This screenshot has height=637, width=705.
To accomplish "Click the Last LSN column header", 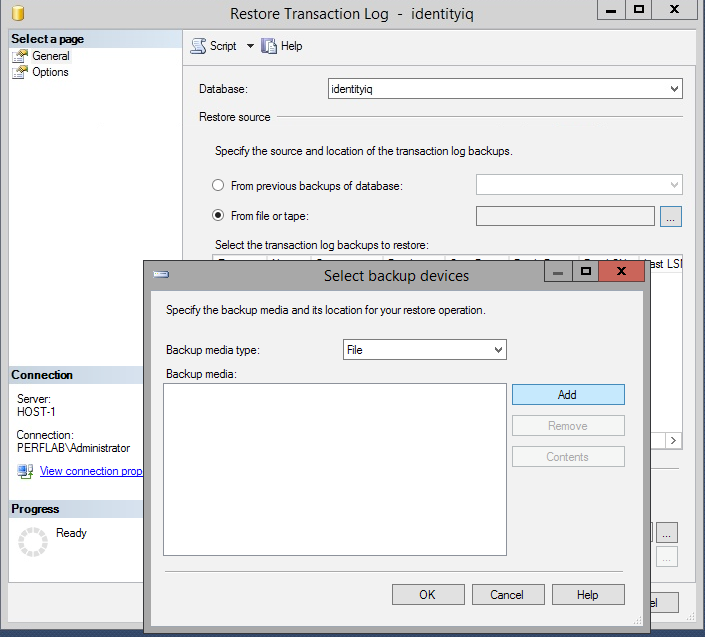I will pos(664,264).
